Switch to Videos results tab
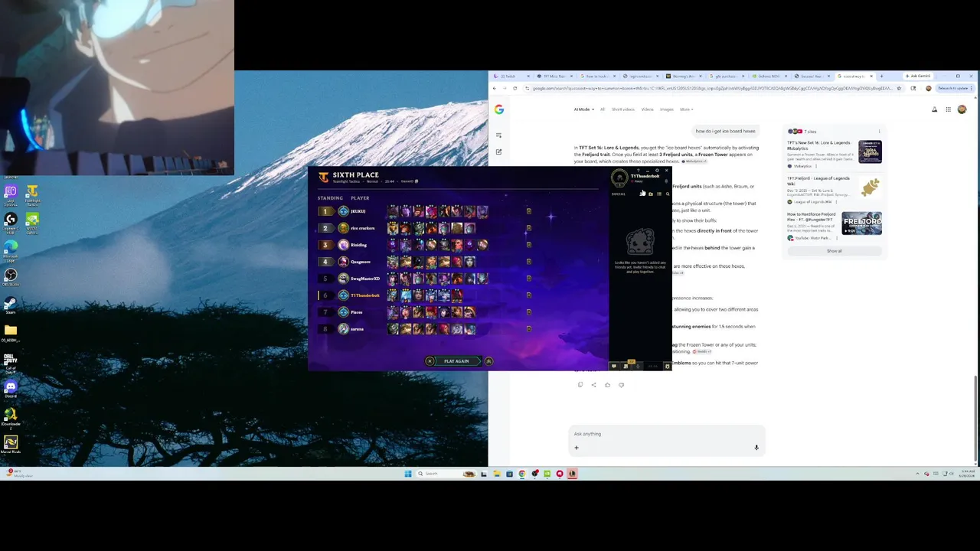Screen dimensions: 980x551 [648, 109]
